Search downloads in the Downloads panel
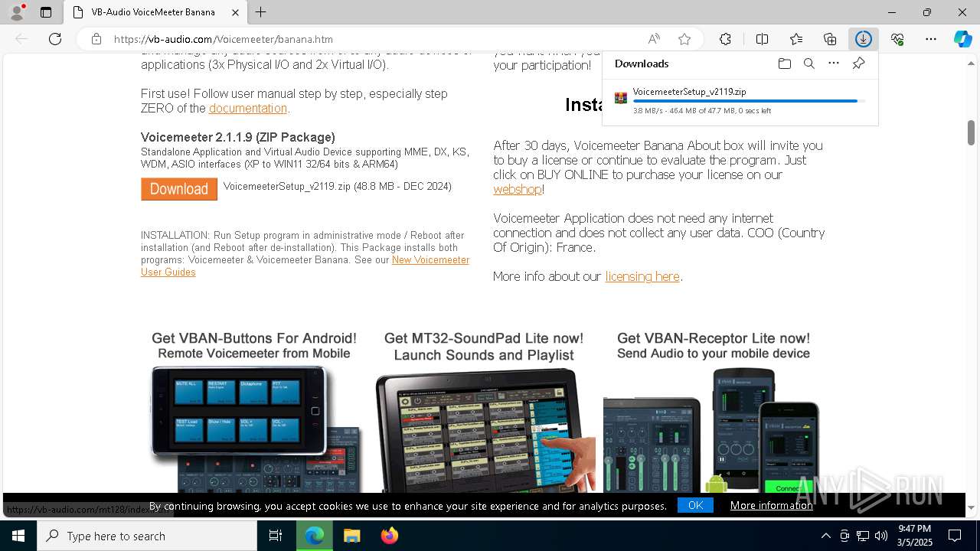The height and width of the screenshot is (551, 980). tap(808, 64)
